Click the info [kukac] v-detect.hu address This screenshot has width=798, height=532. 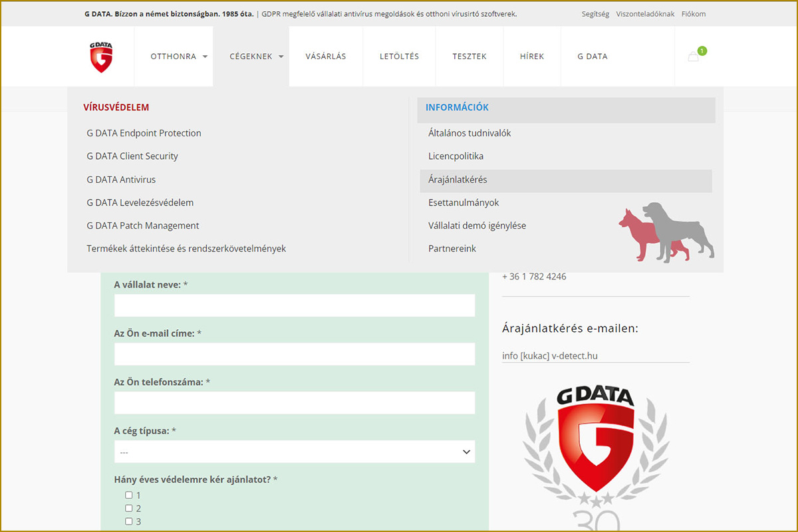point(550,356)
